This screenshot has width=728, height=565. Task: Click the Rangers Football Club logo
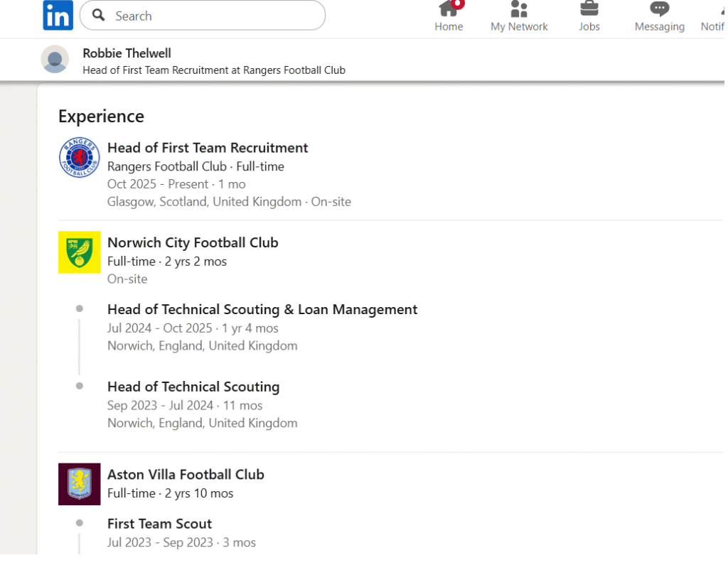coord(80,158)
